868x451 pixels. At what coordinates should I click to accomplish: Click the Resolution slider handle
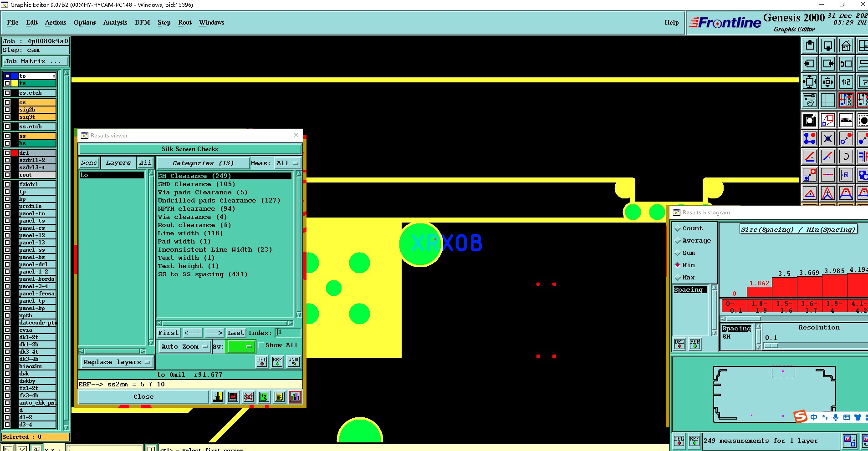pos(771,346)
